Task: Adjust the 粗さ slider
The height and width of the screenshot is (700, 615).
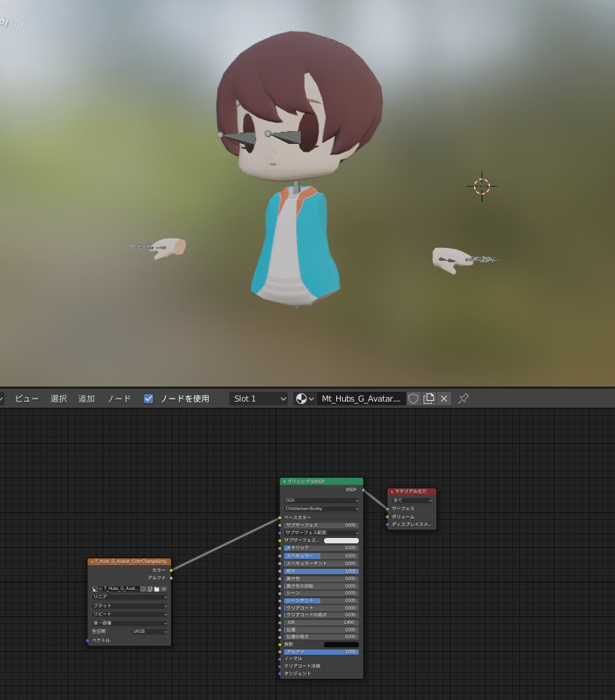Action: [322, 571]
